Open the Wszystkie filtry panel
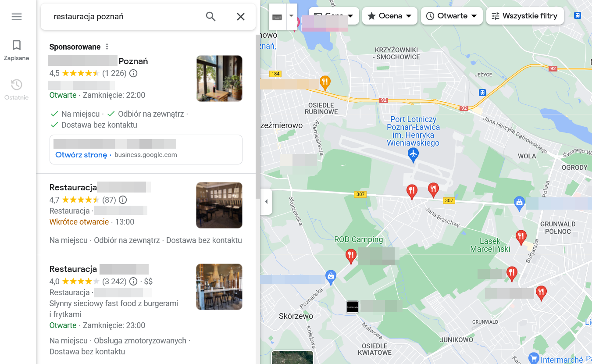 click(x=524, y=16)
